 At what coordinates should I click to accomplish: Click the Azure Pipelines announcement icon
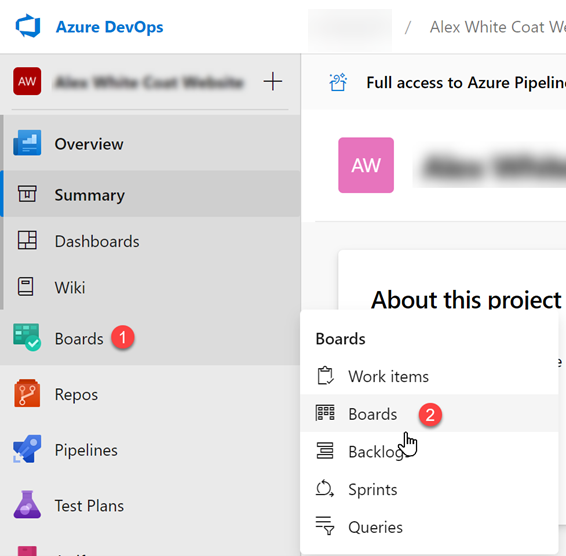(x=338, y=82)
